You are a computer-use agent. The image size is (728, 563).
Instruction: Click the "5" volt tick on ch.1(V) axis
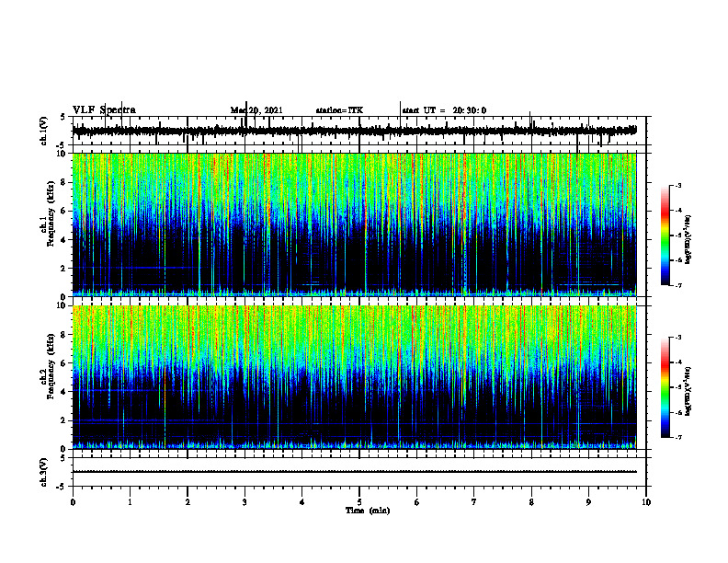63,117
